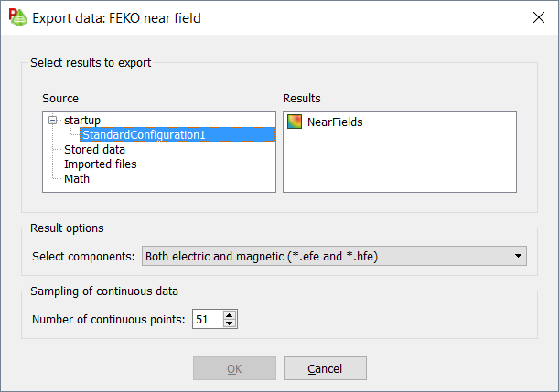The height and width of the screenshot is (392, 559).
Task: Collapse the startup tree node
Action: click(x=52, y=121)
